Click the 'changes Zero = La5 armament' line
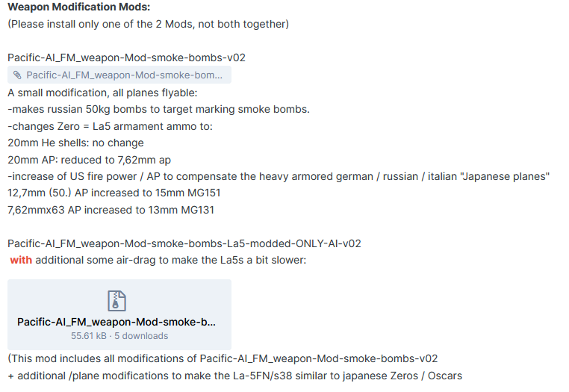 point(110,126)
